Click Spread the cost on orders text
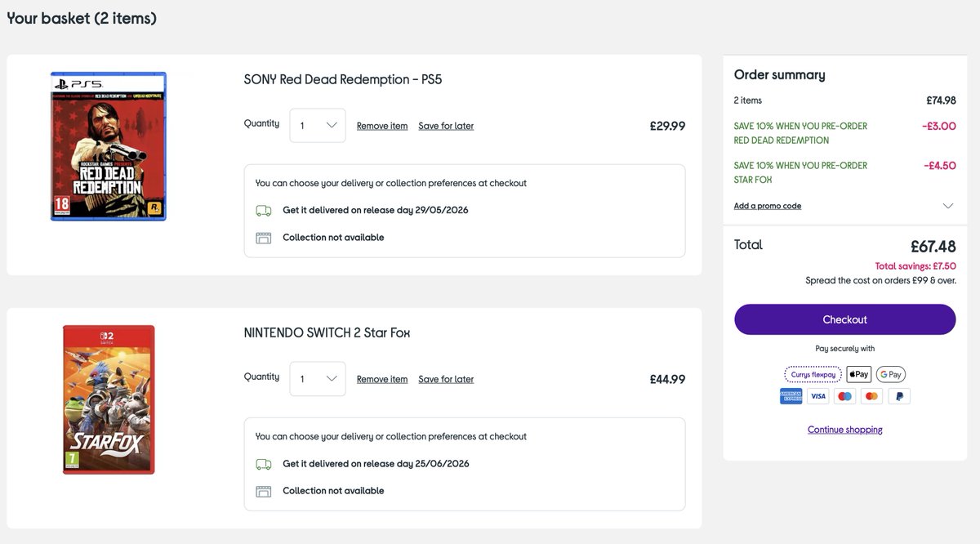 pos(880,280)
